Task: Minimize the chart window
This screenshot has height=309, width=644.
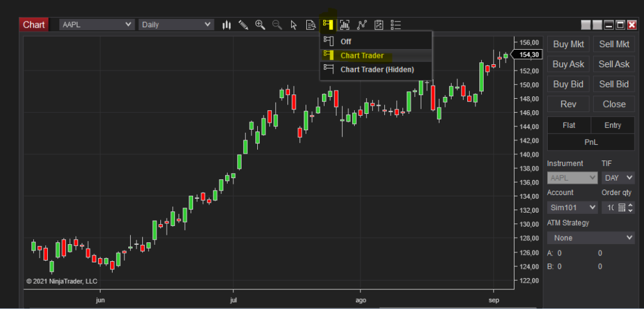Action: [609, 25]
